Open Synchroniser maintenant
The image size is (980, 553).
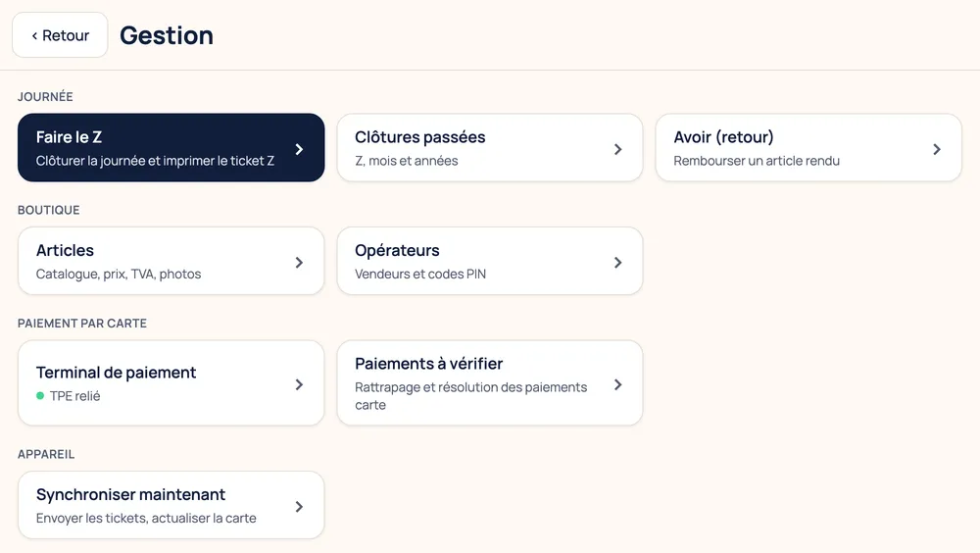click(171, 505)
